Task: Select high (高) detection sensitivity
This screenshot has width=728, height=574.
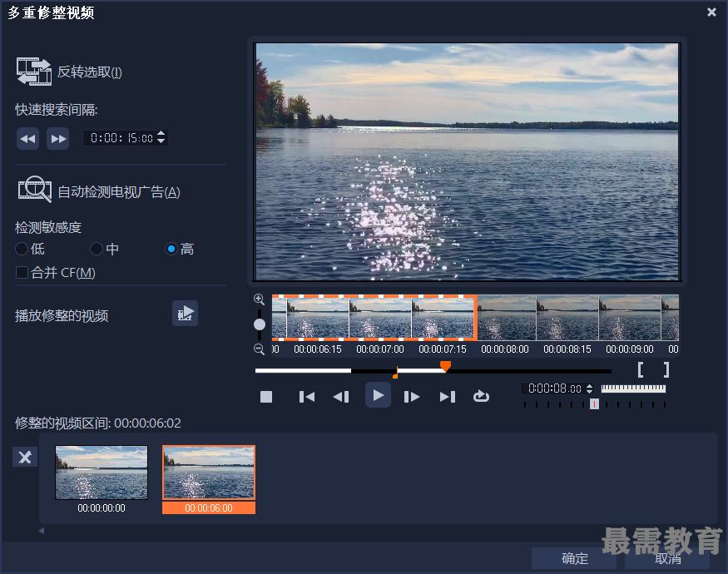Action: tap(171, 249)
